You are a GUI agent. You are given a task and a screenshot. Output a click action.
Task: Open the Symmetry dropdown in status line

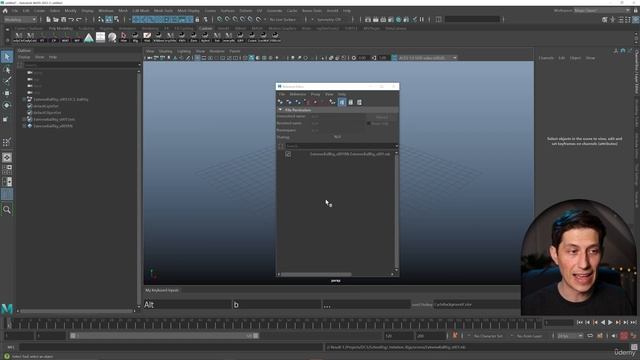329,19
